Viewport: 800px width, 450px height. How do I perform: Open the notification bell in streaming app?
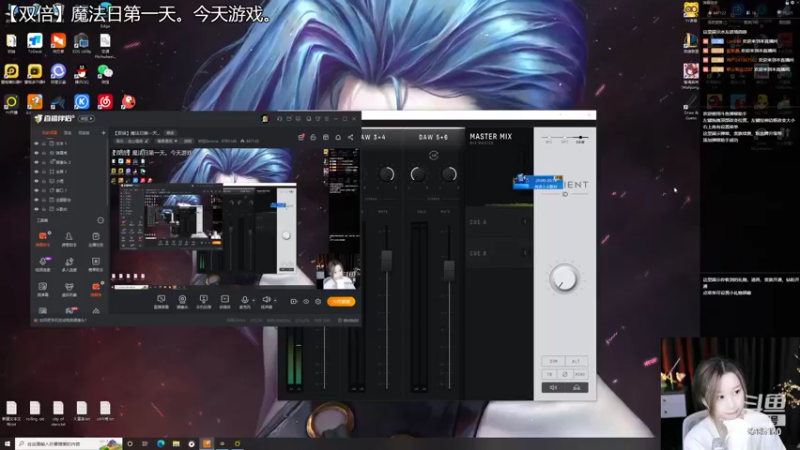(x=338, y=137)
